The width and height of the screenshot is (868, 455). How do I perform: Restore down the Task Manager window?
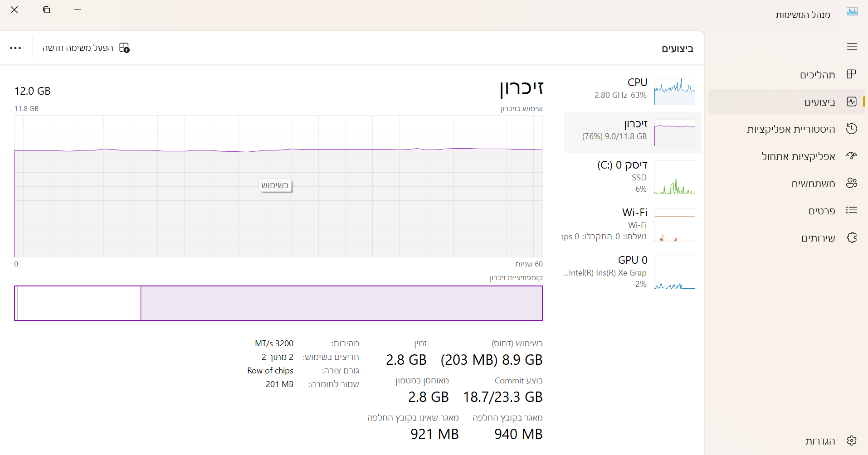(x=46, y=10)
